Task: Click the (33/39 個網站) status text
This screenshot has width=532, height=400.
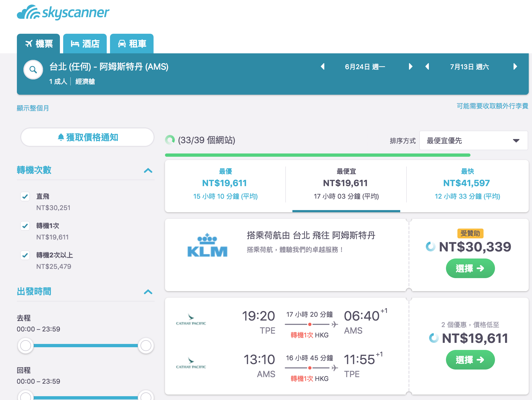Action: click(x=207, y=140)
